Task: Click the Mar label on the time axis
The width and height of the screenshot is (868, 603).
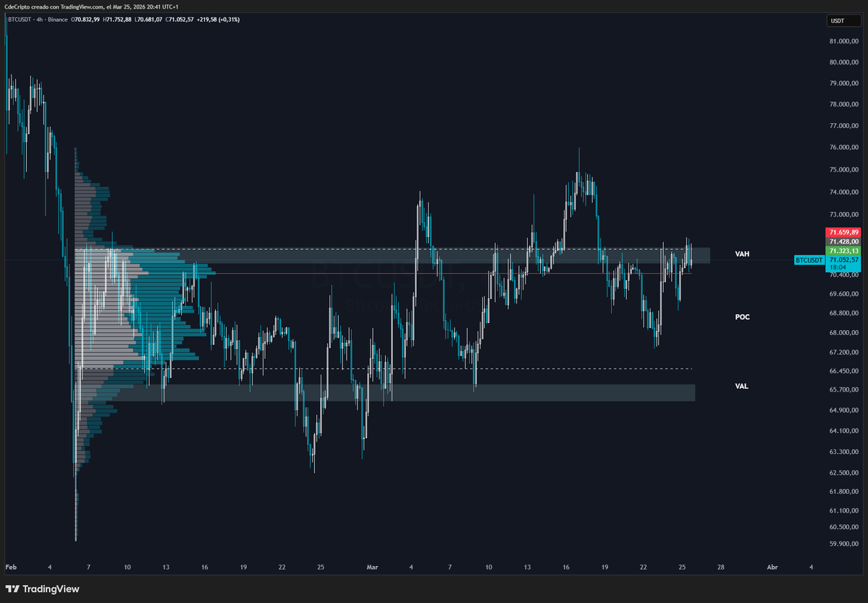Action: click(372, 567)
